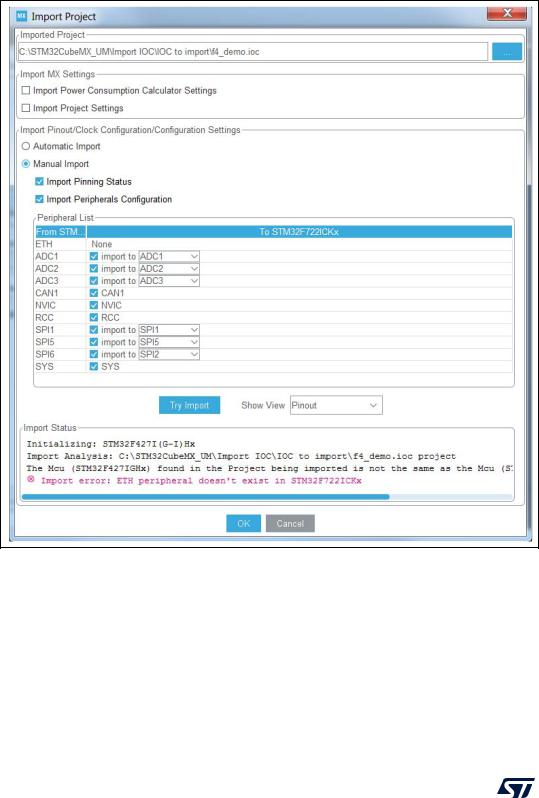The height and width of the screenshot is (798, 539).
Task: Toggle the ADC2 import checkbox
Action: (94, 269)
